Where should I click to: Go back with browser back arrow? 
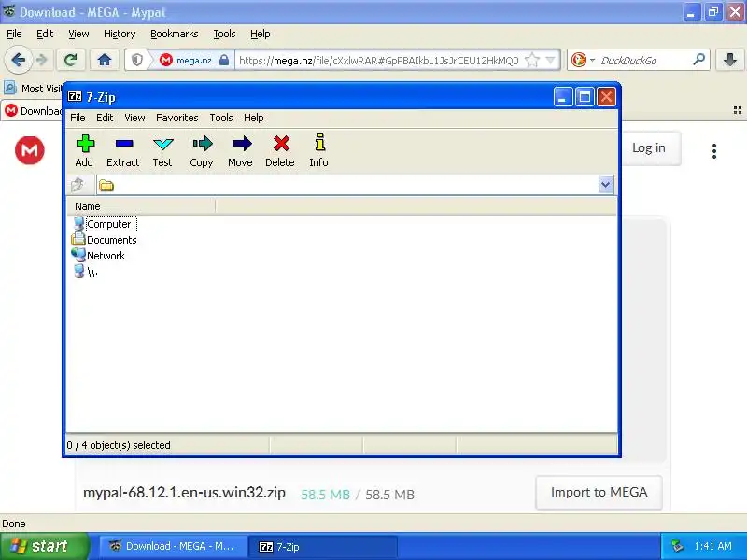pos(19,60)
